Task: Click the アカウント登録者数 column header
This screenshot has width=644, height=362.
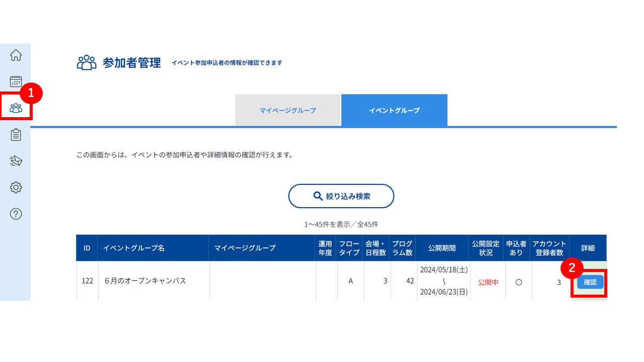Action: pos(550,248)
